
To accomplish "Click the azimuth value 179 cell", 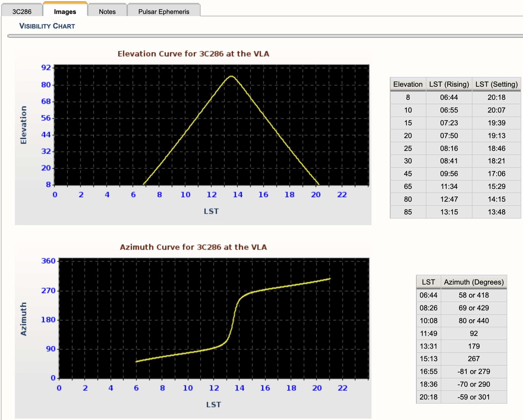I will pos(474,346).
